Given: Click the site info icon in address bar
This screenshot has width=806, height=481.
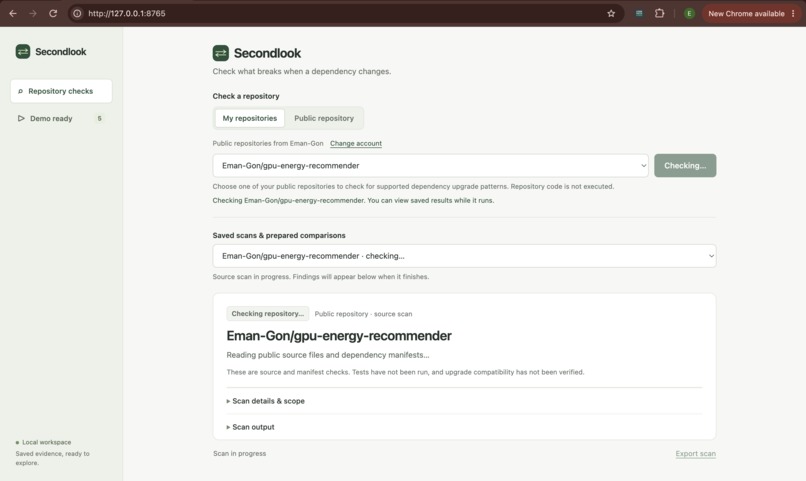Looking at the screenshot, I should click(x=77, y=13).
